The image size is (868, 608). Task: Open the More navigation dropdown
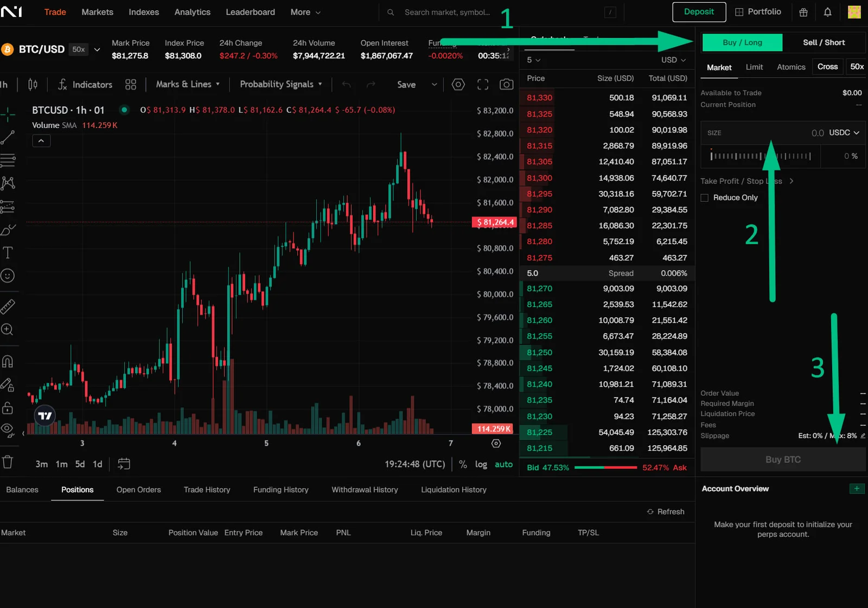coord(305,12)
